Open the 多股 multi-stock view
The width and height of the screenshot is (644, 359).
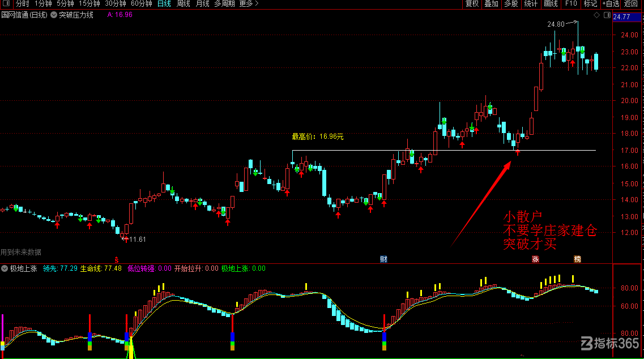coord(511,4)
